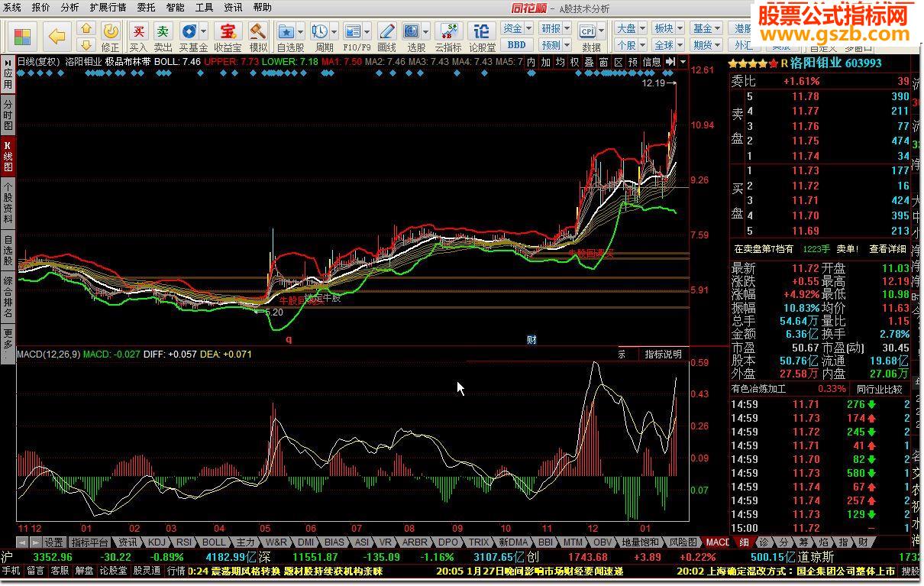Expand the 自选股 dropdown arrow
924x586 pixels.
click(301, 31)
